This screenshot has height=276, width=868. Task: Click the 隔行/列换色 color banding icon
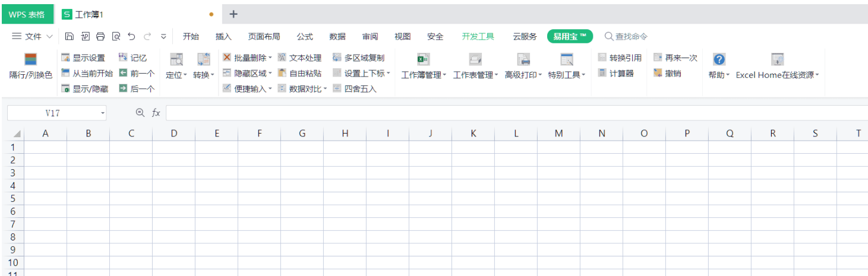click(30, 59)
